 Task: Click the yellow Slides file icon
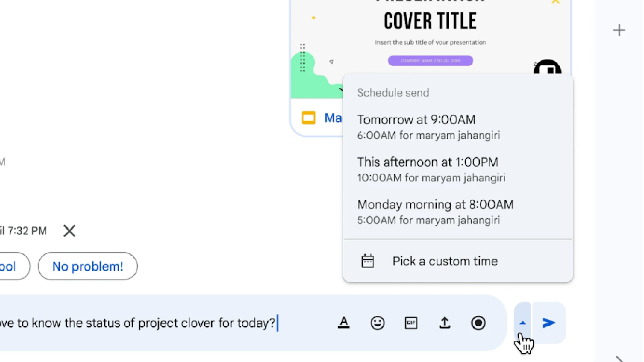coord(308,118)
